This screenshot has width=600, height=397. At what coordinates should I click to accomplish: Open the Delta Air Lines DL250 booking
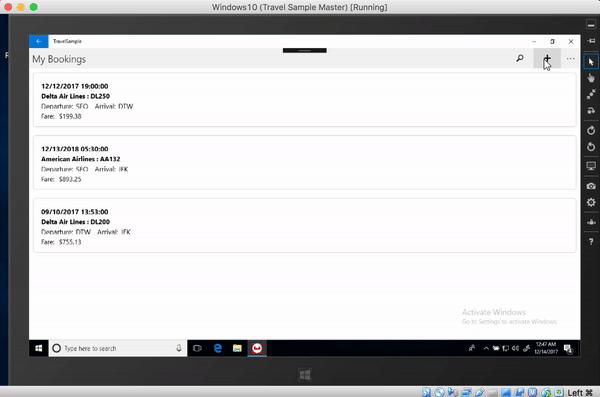[305, 100]
